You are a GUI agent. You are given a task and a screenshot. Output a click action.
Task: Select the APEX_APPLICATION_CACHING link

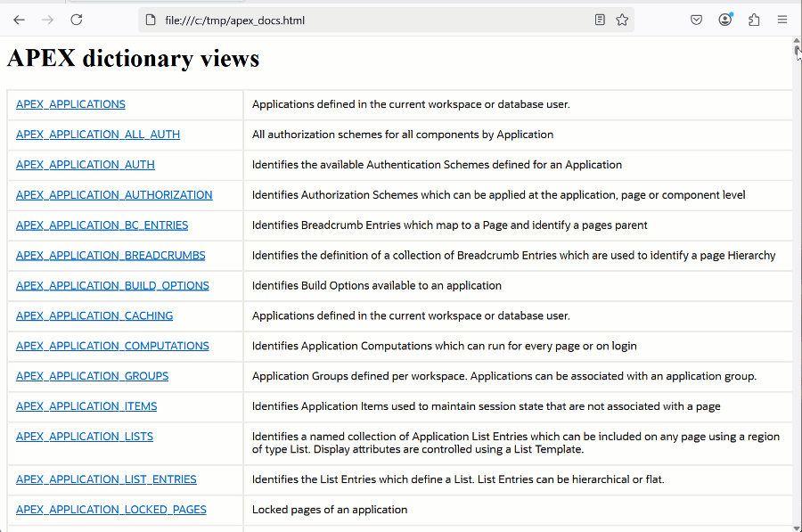94,316
